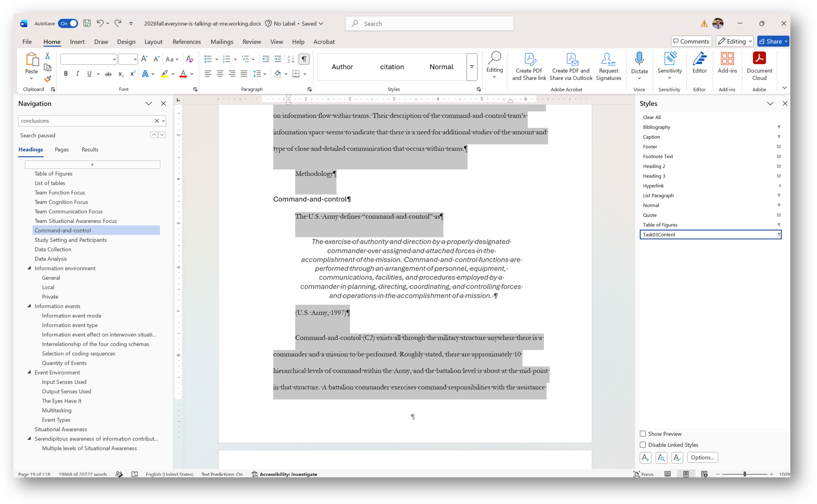
Task: Apply Superscript formatting
Action: coord(133,74)
